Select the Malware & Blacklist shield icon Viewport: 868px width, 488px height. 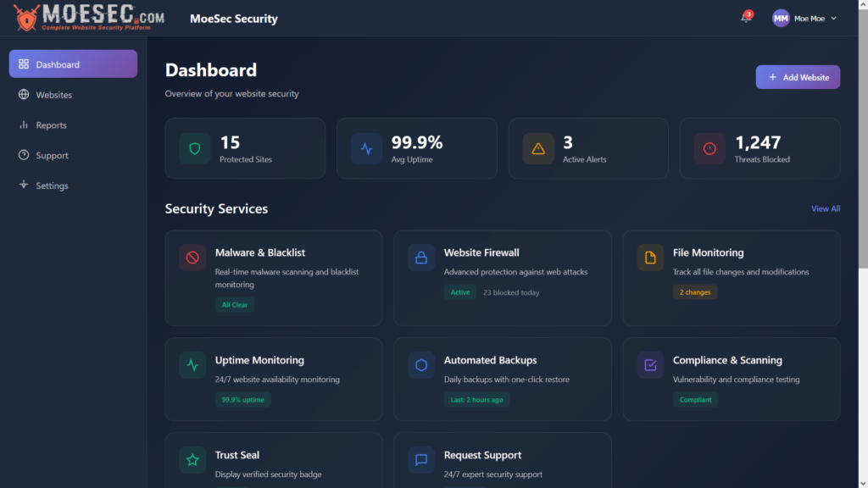click(x=192, y=258)
